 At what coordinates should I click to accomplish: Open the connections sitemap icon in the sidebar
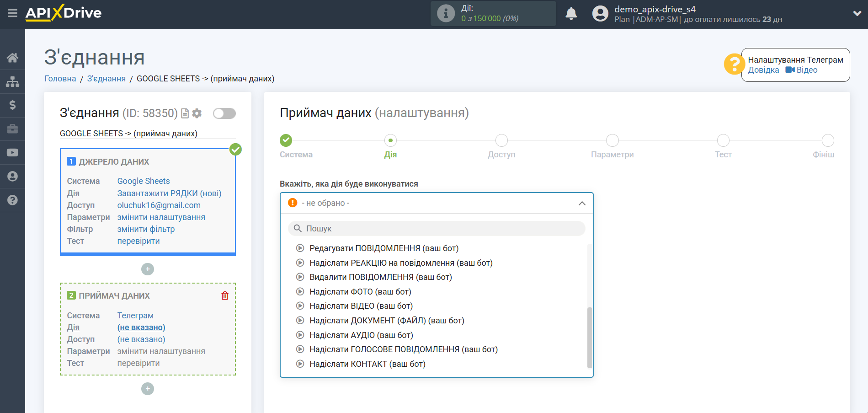pyautogui.click(x=12, y=81)
